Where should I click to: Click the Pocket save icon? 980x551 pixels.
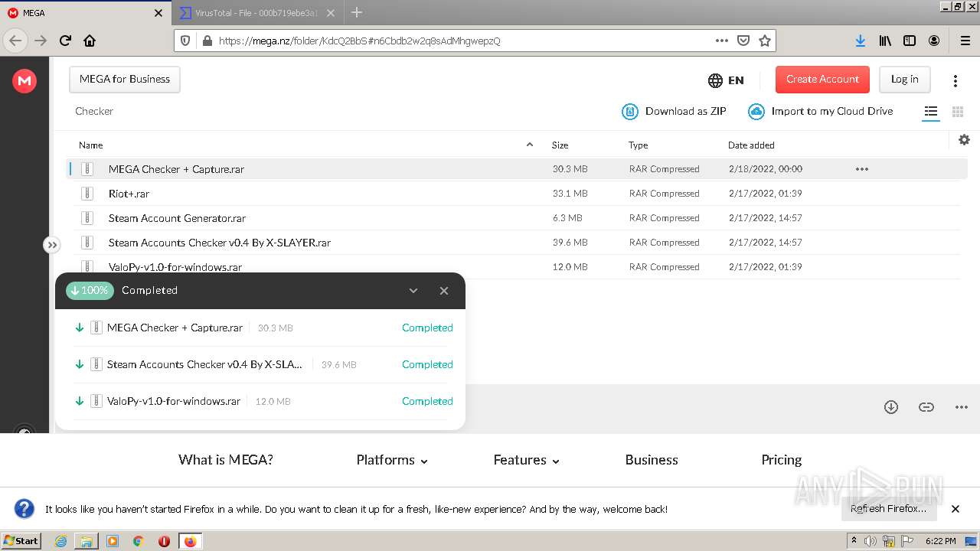click(x=743, y=41)
